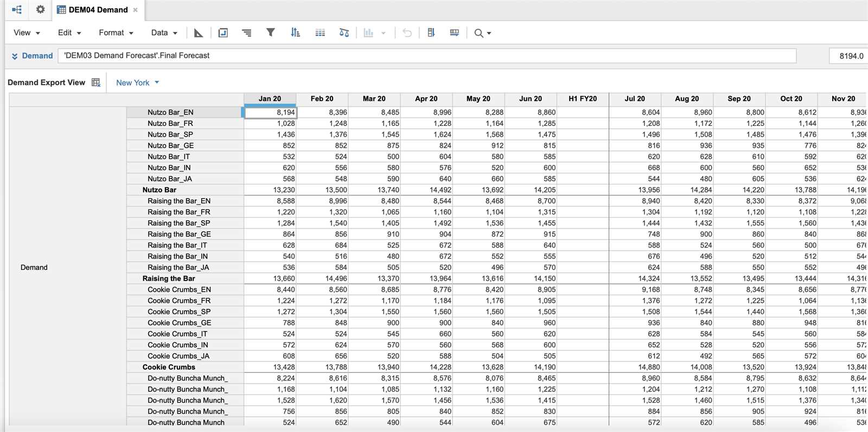The height and width of the screenshot is (432, 868).
Task: Select the Sep 20 column header
Action: (x=739, y=99)
